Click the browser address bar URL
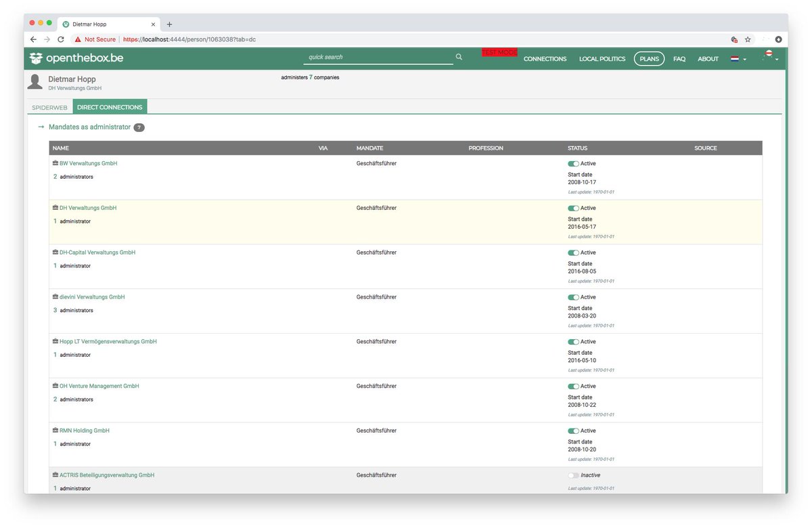The width and height of the screenshot is (812, 528). 189,39
